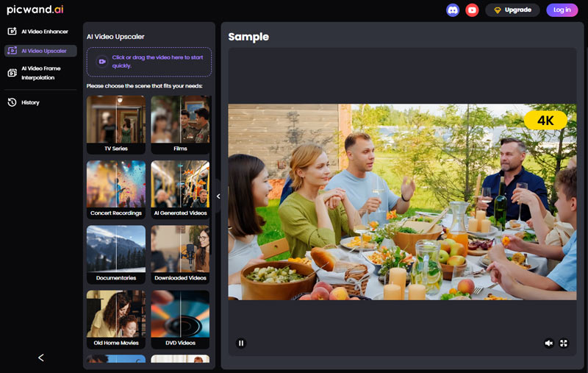The height and width of the screenshot is (373, 588).
Task: Click the video upload drop area
Action: click(x=149, y=62)
